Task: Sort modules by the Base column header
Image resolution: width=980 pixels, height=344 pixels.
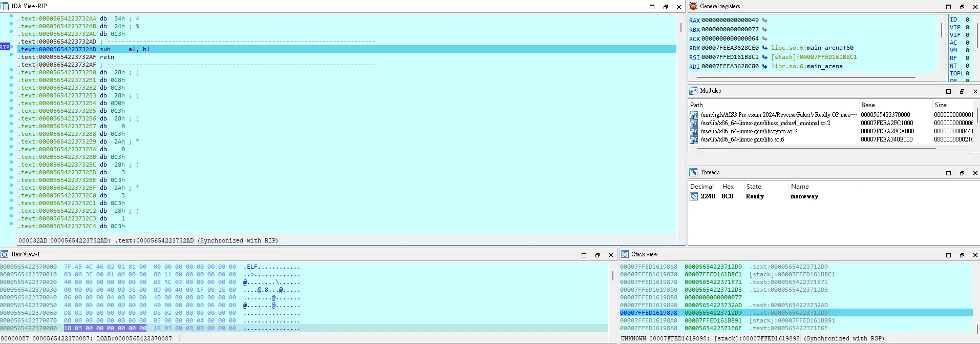Action: pyautogui.click(x=868, y=105)
